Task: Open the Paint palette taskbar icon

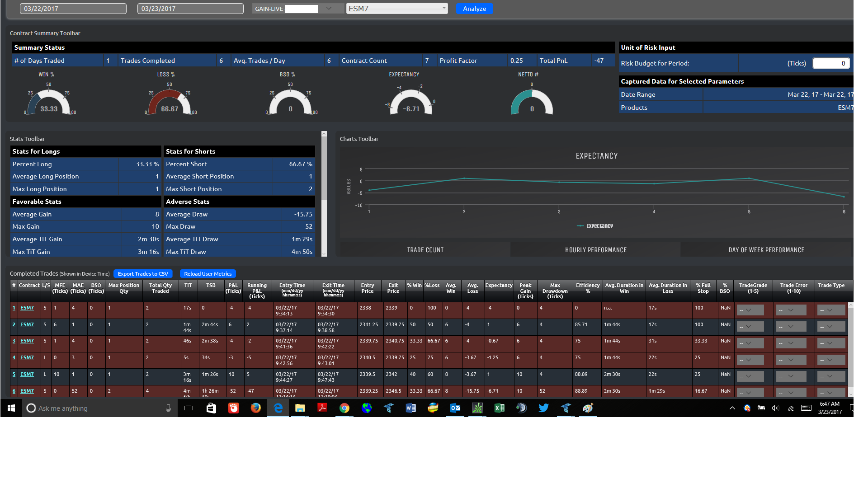Action: (x=588, y=408)
